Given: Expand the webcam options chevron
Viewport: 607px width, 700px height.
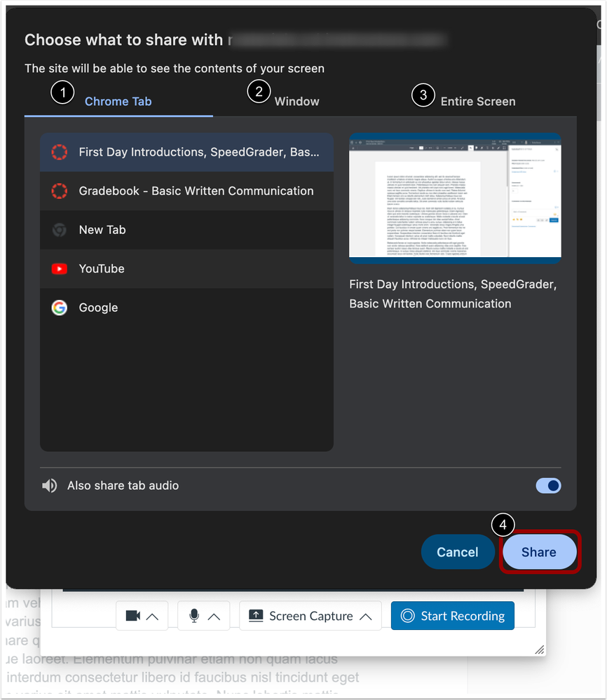Looking at the screenshot, I should [x=153, y=616].
